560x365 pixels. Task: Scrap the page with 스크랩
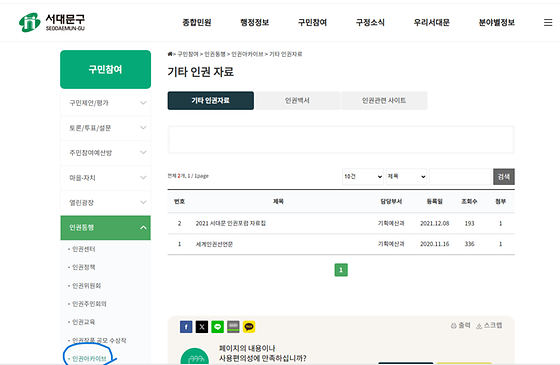[x=489, y=325]
